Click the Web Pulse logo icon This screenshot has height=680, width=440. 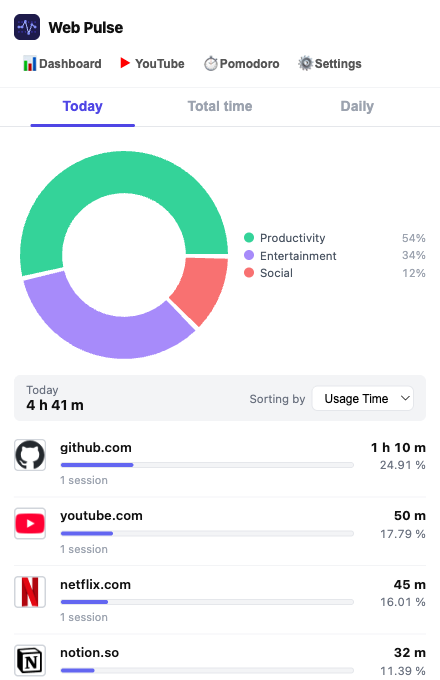(x=27, y=27)
